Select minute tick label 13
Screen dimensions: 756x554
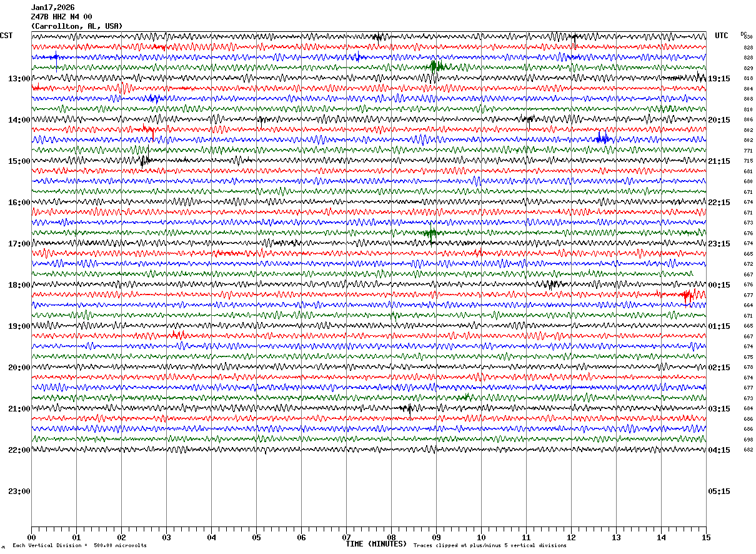pyautogui.click(x=616, y=537)
